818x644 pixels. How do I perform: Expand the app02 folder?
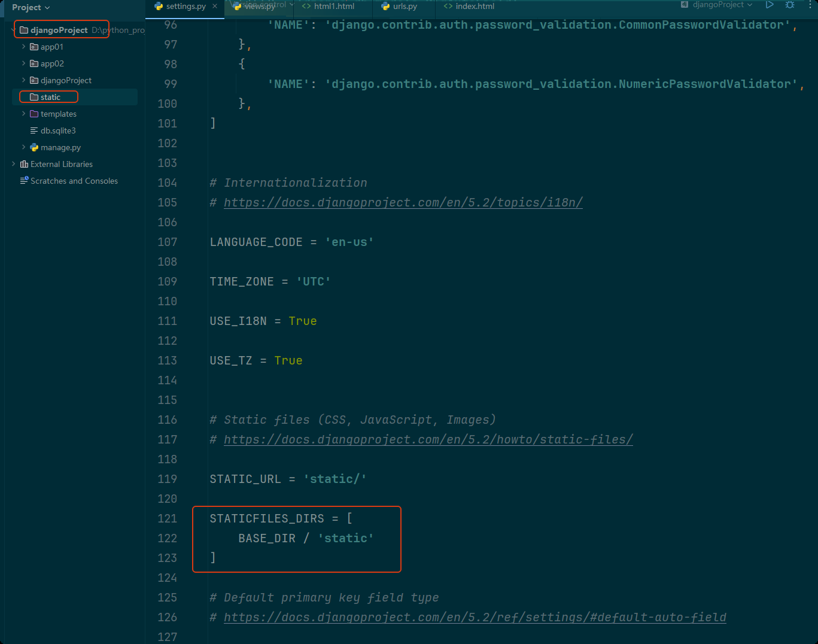tap(23, 63)
